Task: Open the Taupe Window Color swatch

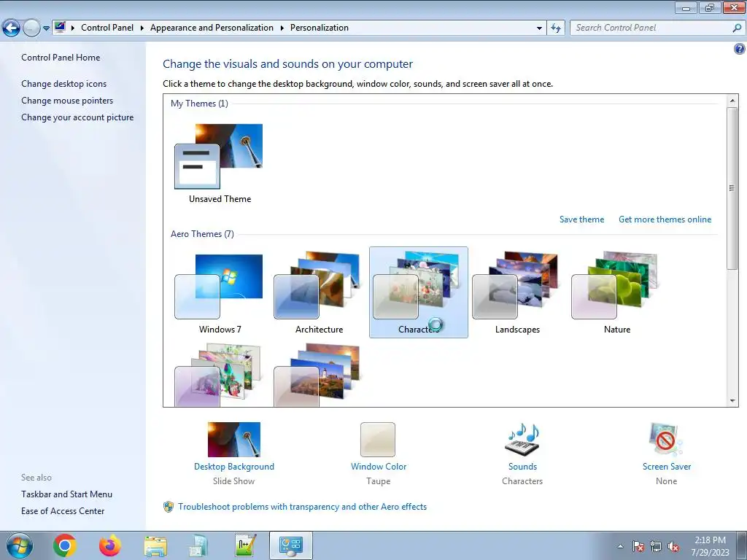Action: point(378,440)
